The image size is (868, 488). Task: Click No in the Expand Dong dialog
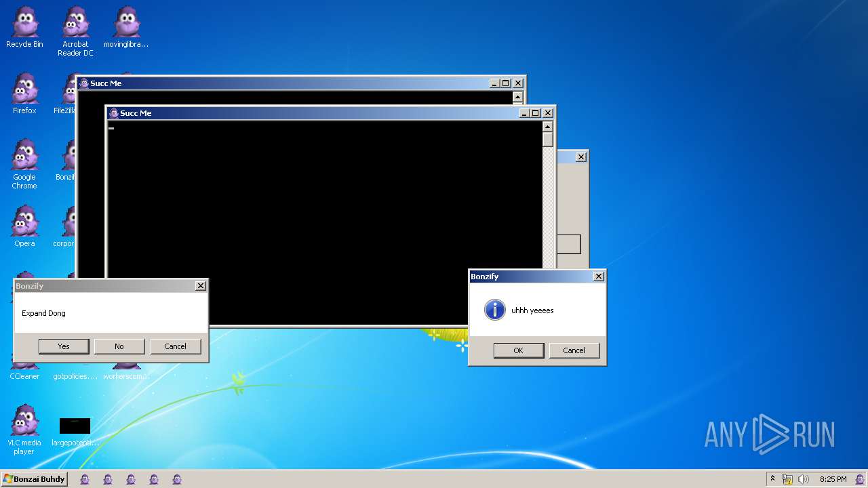coord(119,346)
